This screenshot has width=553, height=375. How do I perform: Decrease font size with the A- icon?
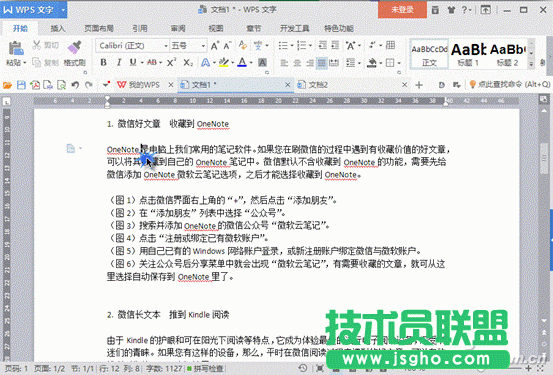[x=227, y=46]
